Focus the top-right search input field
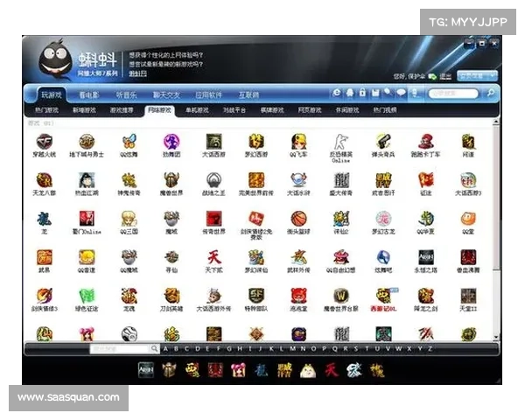 453,93
